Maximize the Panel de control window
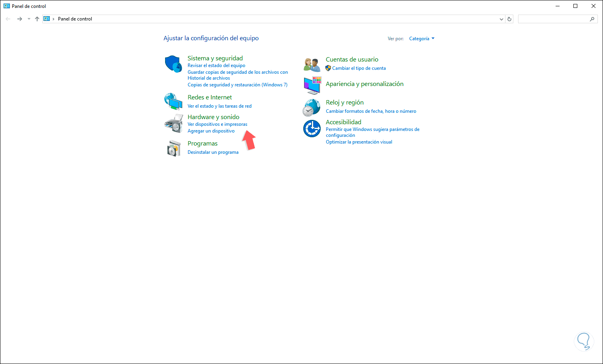 point(575,6)
